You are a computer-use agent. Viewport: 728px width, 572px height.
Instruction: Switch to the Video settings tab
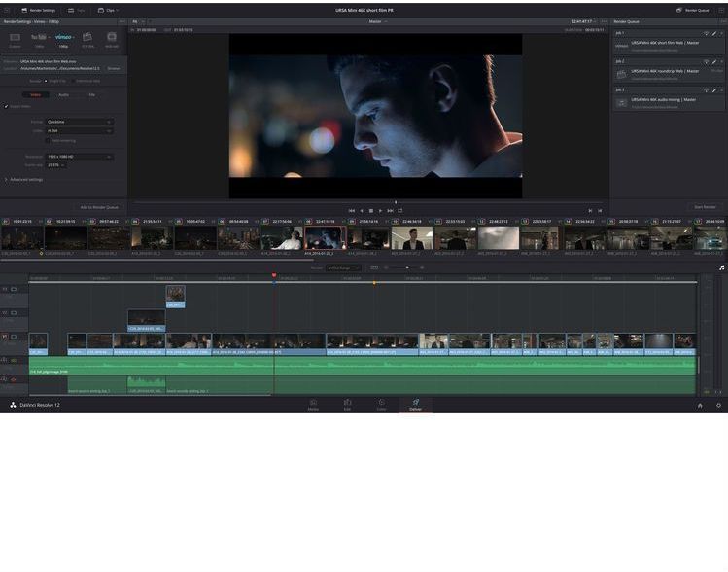pos(35,94)
